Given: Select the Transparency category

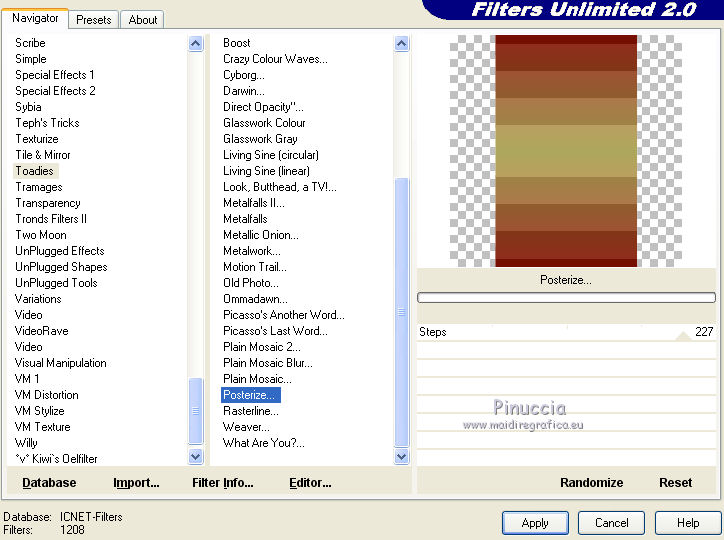Looking at the screenshot, I should click(x=48, y=203).
